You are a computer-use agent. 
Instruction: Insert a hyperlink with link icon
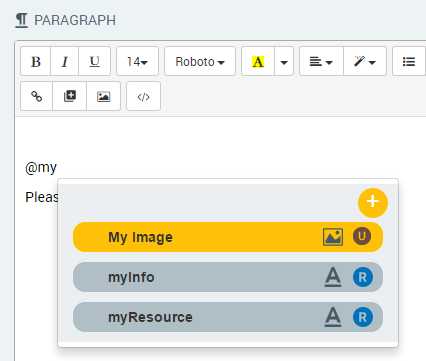(37, 96)
